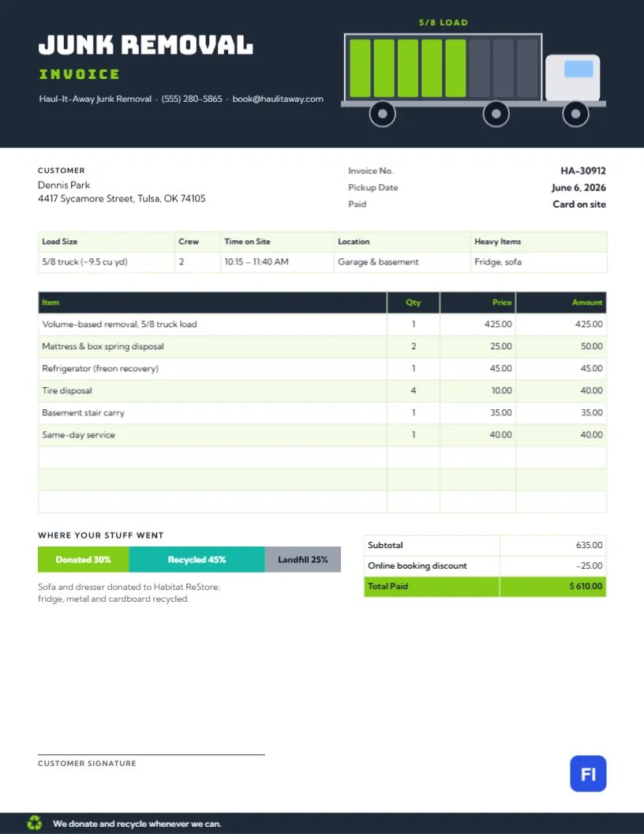Viewport: 644px width, 834px height.
Task: Click pickup date June 6, 2026
Action: click(x=578, y=187)
